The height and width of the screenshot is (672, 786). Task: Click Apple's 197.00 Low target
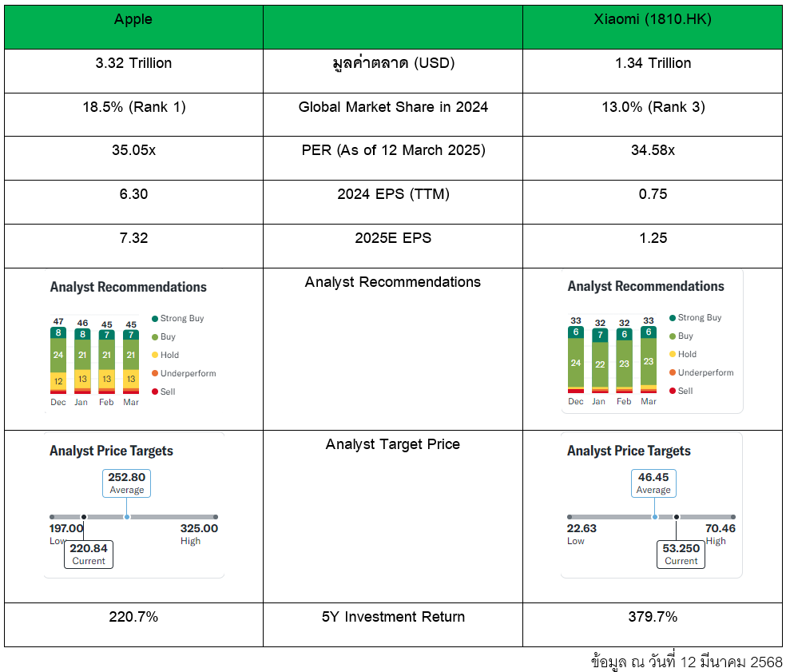[65, 529]
